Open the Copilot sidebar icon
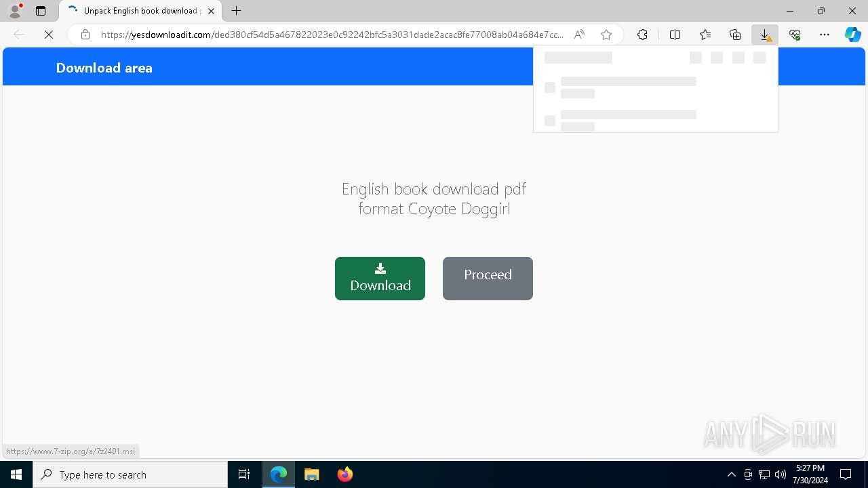868x488 pixels. pyautogui.click(x=853, y=35)
